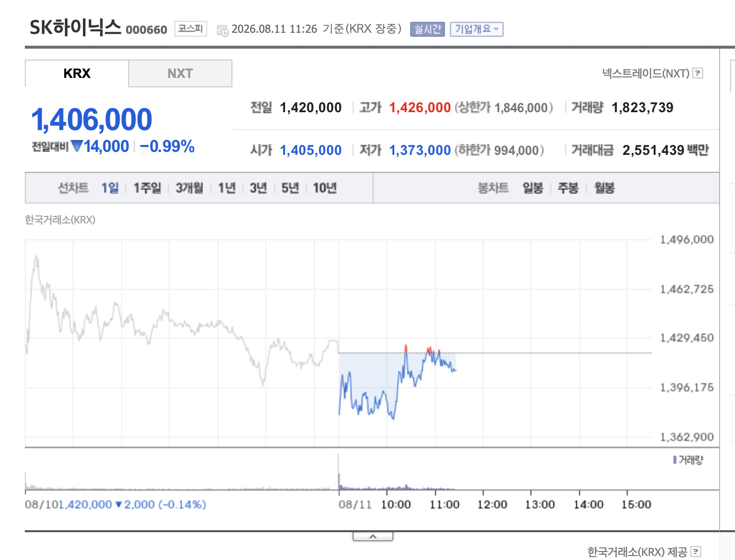Select the 1일 line chart period

click(110, 188)
